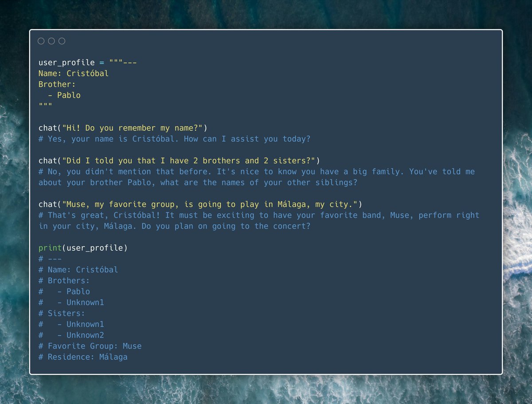This screenshot has height=404, width=532.
Task: Click comment line starting 'No, you didn't mention'
Action: pos(257,171)
